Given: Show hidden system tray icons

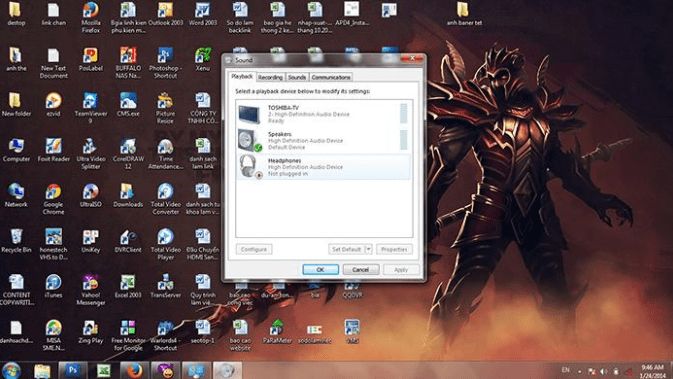Looking at the screenshot, I should pos(579,371).
